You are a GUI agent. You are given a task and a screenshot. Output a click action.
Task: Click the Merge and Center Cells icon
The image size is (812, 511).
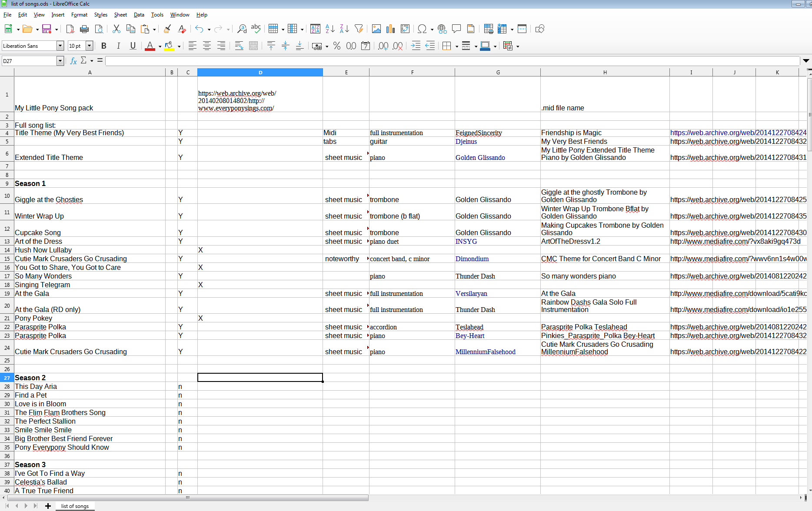pyautogui.click(x=253, y=46)
